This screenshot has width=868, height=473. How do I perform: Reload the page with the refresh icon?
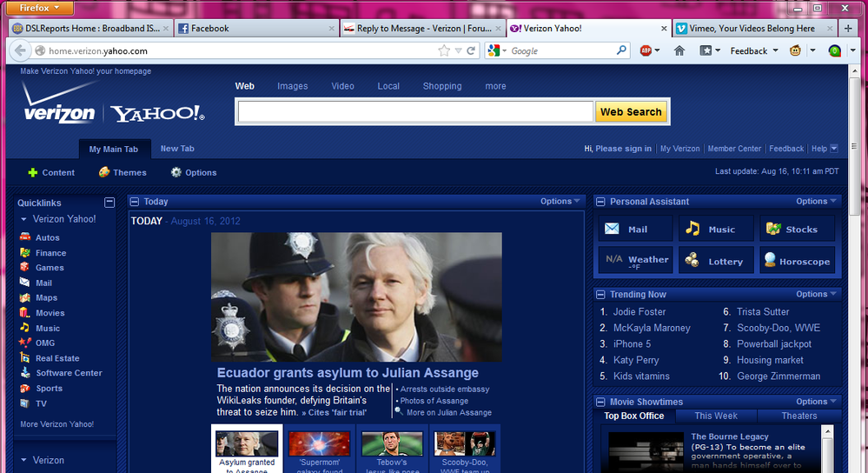[472, 50]
